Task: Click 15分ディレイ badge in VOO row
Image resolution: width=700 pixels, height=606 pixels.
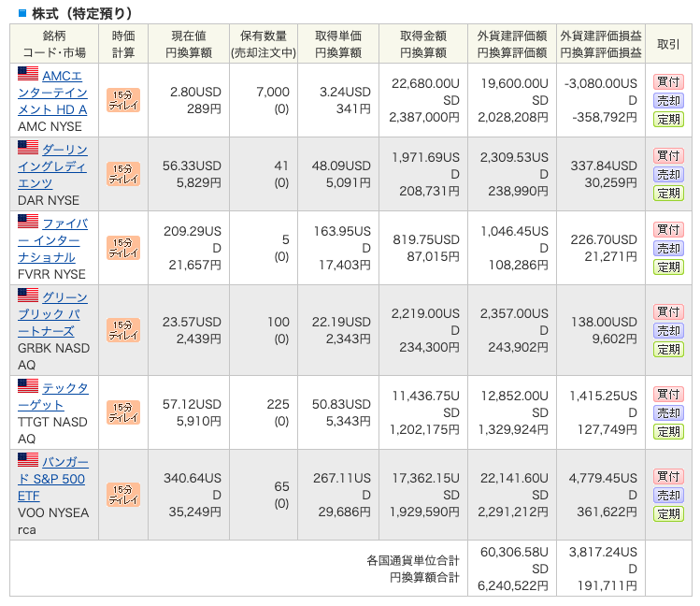Action: (x=123, y=495)
